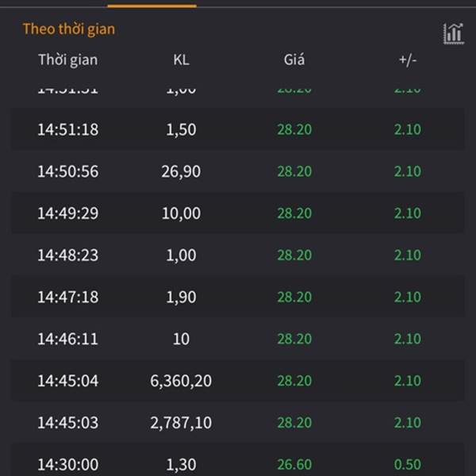476x476 pixels.
Task: Click price 28.20 at 14:45:04
Action: pos(294,381)
